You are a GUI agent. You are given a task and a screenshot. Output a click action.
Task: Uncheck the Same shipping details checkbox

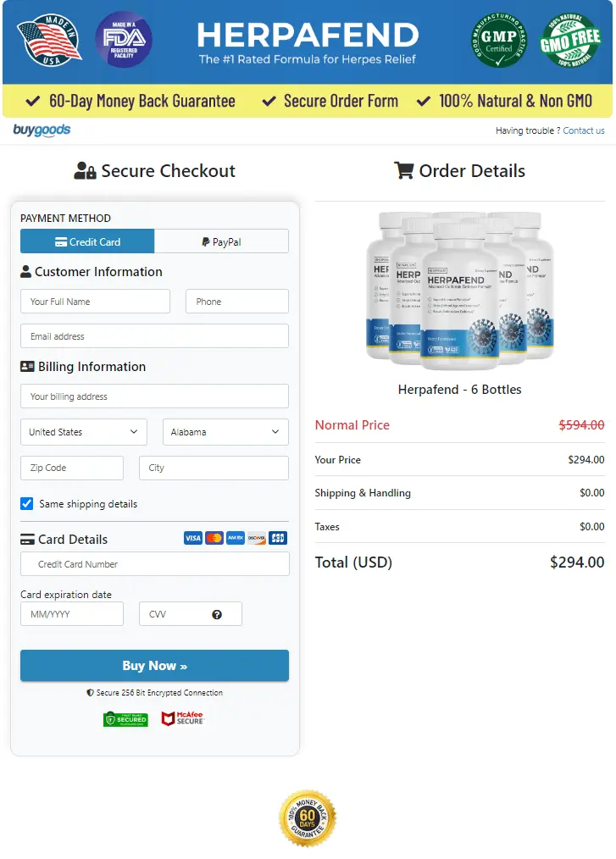tap(27, 504)
